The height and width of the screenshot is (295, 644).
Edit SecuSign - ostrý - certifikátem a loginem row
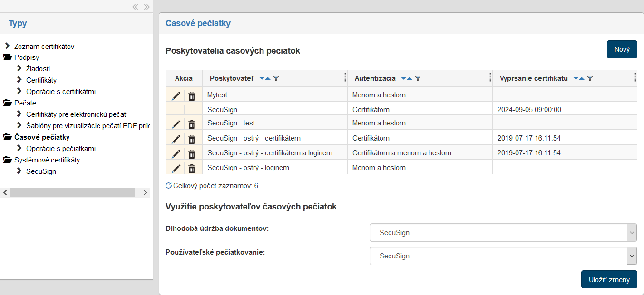click(176, 154)
